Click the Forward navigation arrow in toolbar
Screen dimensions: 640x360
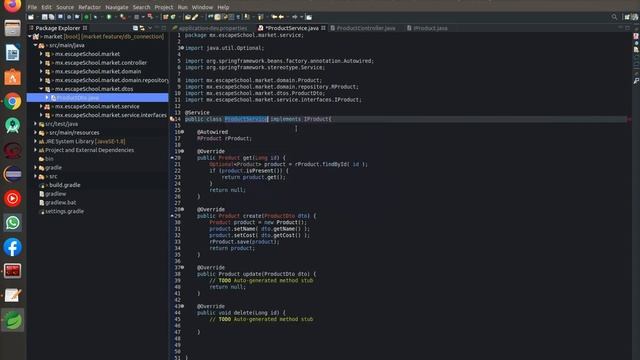click(x=295, y=17)
